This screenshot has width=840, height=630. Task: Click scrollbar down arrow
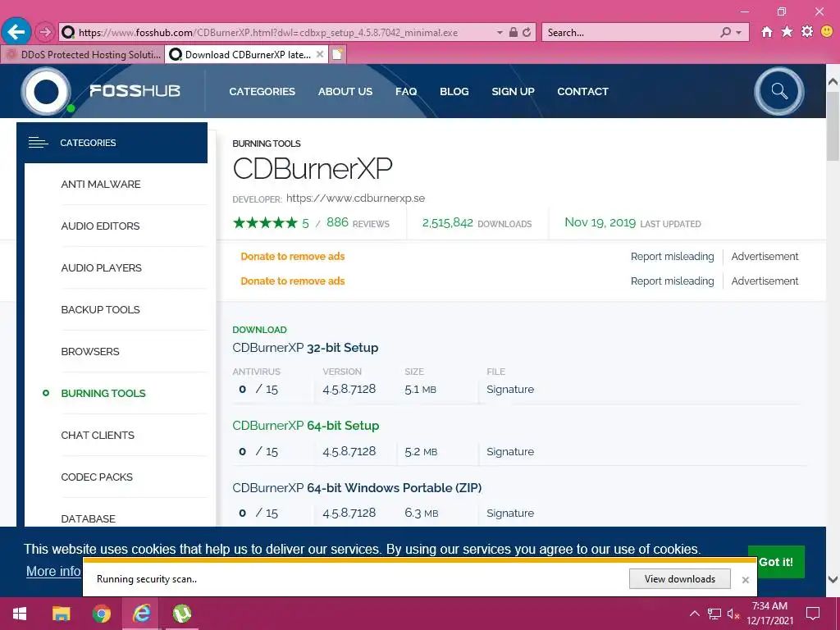pyautogui.click(x=833, y=580)
